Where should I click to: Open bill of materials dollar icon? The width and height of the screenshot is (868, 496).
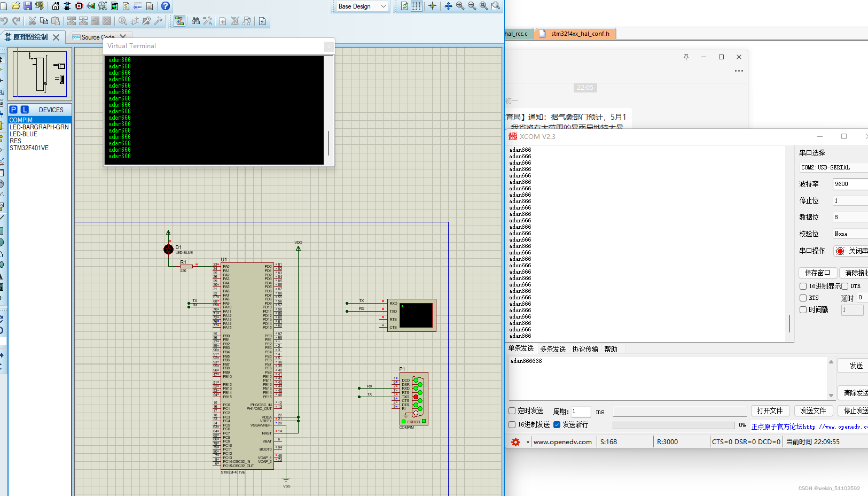point(126,6)
